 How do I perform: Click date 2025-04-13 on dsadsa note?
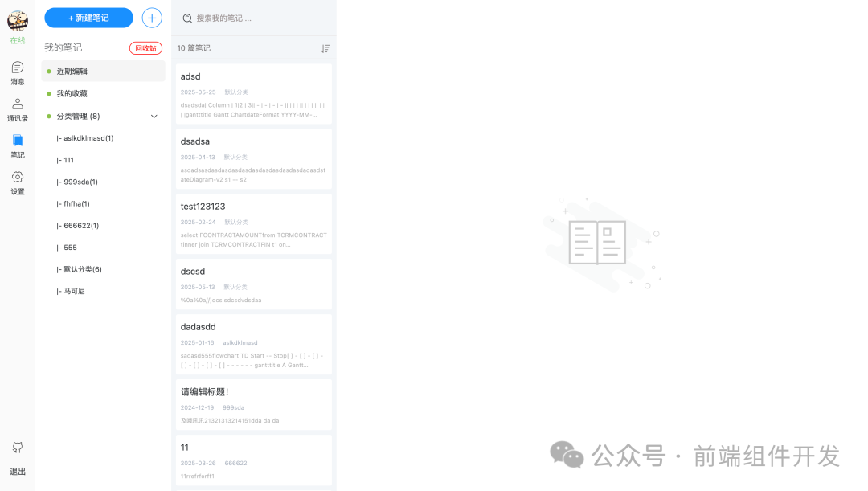(198, 158)
